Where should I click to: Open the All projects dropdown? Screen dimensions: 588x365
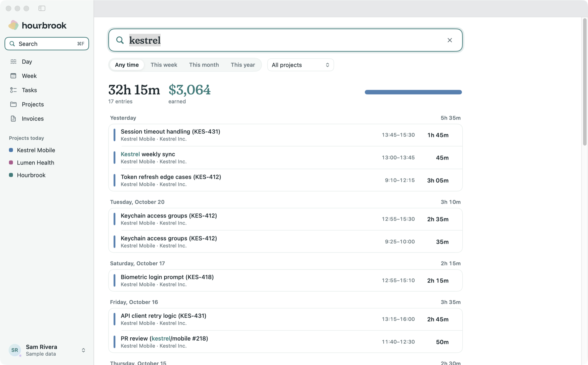(x=300, y=65)
